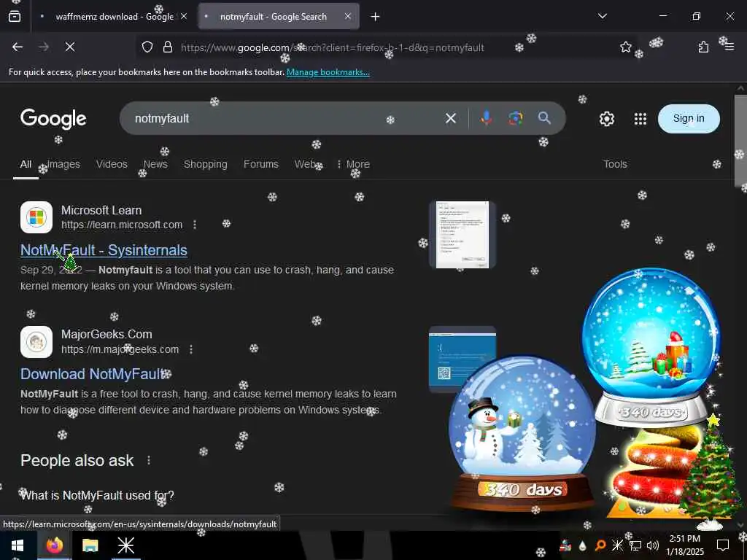
Task: Switch to Shopping results
Action: click(x=205, y=164)
